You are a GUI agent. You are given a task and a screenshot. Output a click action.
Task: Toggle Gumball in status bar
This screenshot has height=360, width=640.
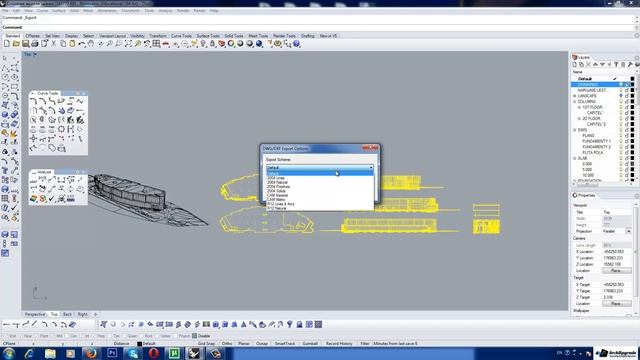pyautogui.click(x=310, y=344)
